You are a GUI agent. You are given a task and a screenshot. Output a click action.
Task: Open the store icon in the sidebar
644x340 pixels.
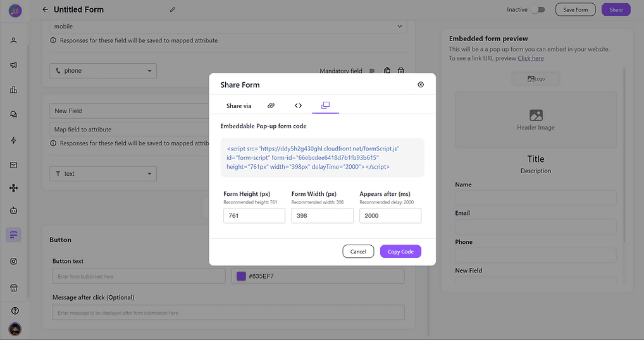pyautogui.click(x=13, y=288)
